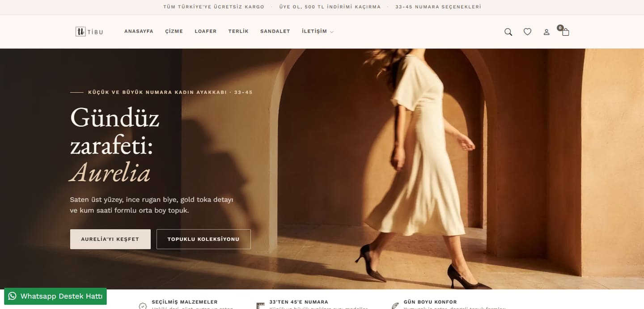The height and width of the screenshot is (309, 644).
Task: Click the Topuklu Koleksiyonu button
Action: [203, 239]
